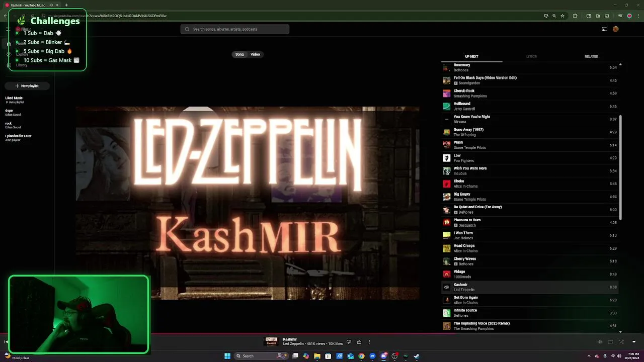Open the Windows Start menu

coord(227,356)
